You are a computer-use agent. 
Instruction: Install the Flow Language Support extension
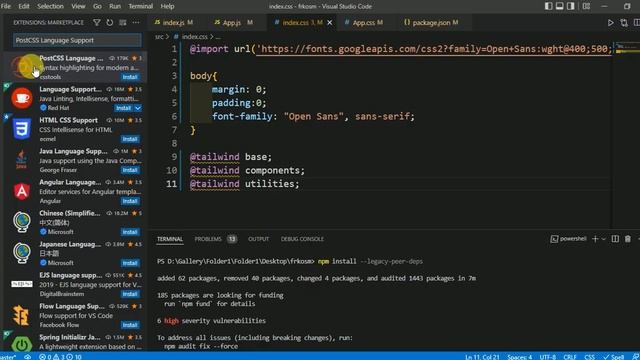(x=130, y=325)
